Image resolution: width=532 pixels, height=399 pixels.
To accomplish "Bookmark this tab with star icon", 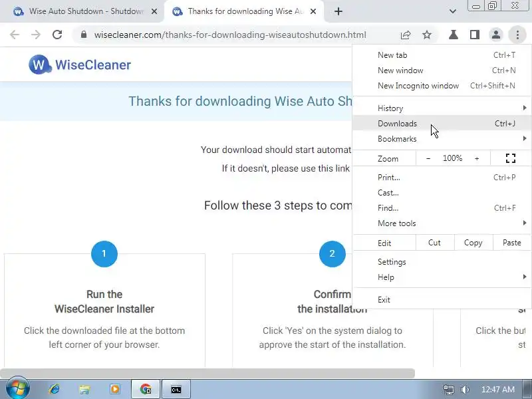I will click(427, 35).
